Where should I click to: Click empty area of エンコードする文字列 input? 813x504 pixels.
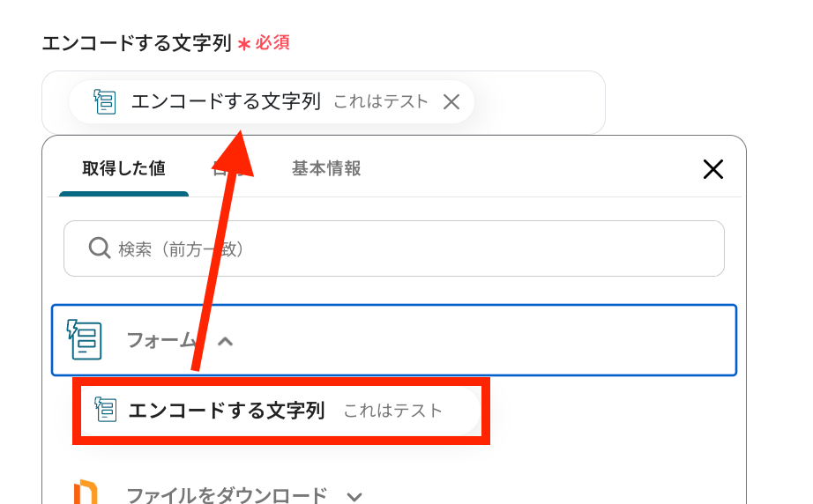(x=538, y=102)
